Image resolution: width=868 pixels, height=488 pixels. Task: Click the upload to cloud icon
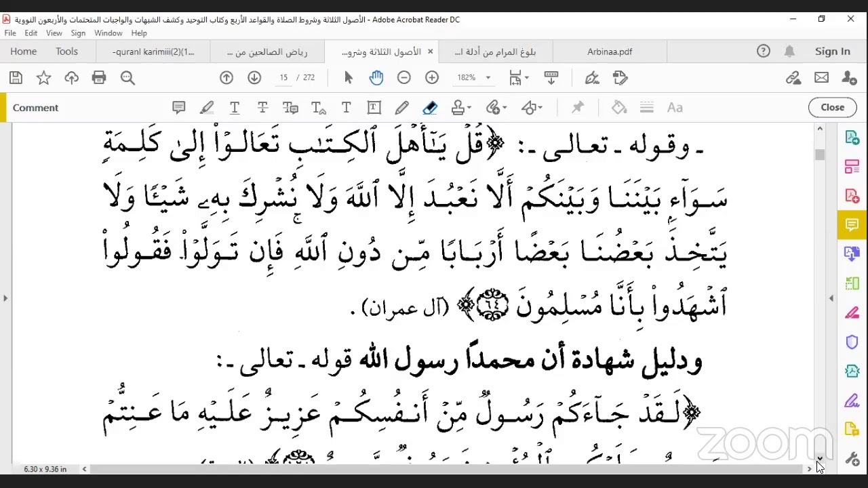click(71, 78)
